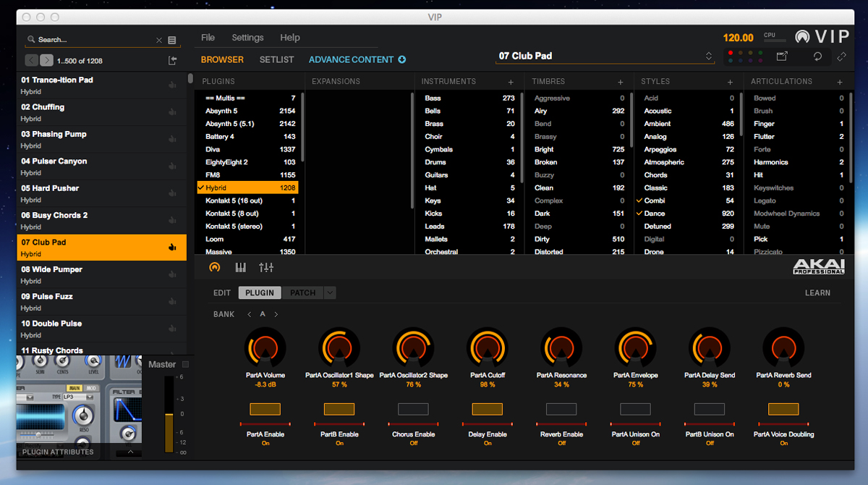Switch to the SETLIST tab
This screenshot has width=868, height=485.
(x=276, y=59)
